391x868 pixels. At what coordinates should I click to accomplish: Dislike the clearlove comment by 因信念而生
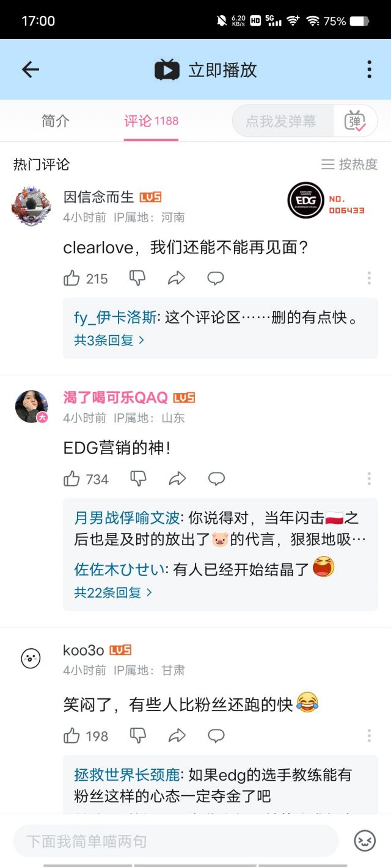tap(137, 278)
